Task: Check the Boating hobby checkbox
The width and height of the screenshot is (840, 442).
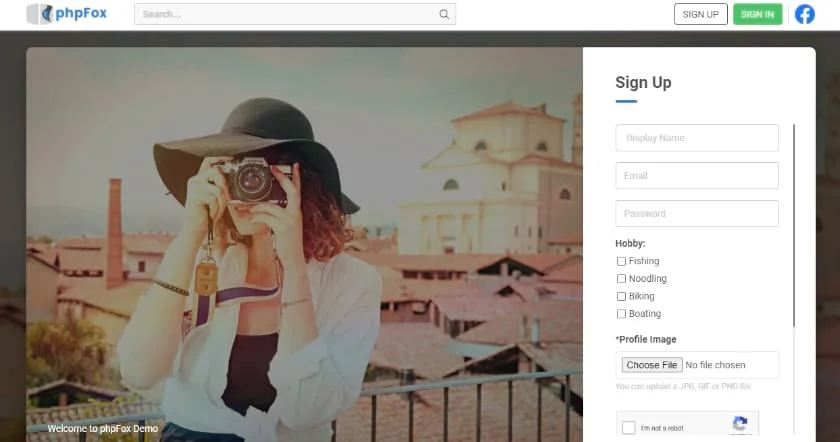Action: 621,314
